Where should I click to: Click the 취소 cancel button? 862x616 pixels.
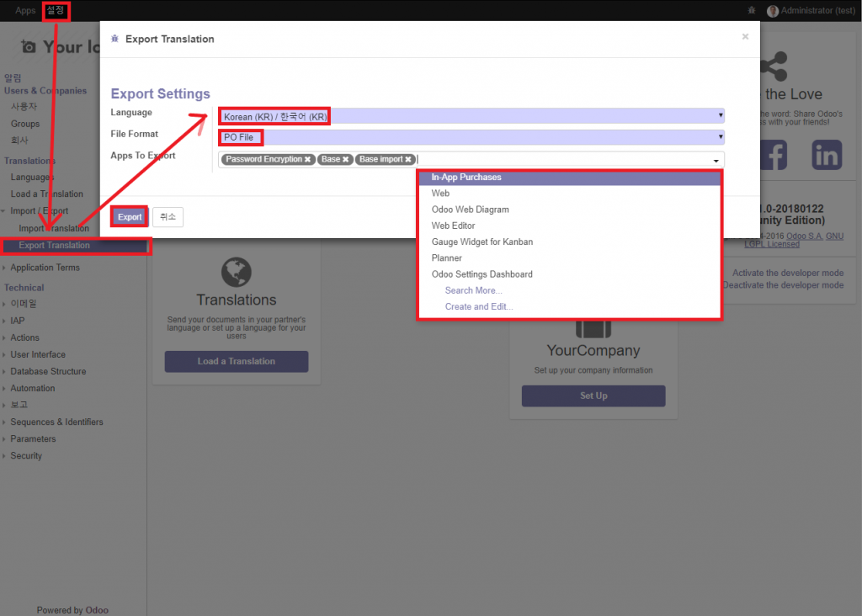tap(168, 217)
